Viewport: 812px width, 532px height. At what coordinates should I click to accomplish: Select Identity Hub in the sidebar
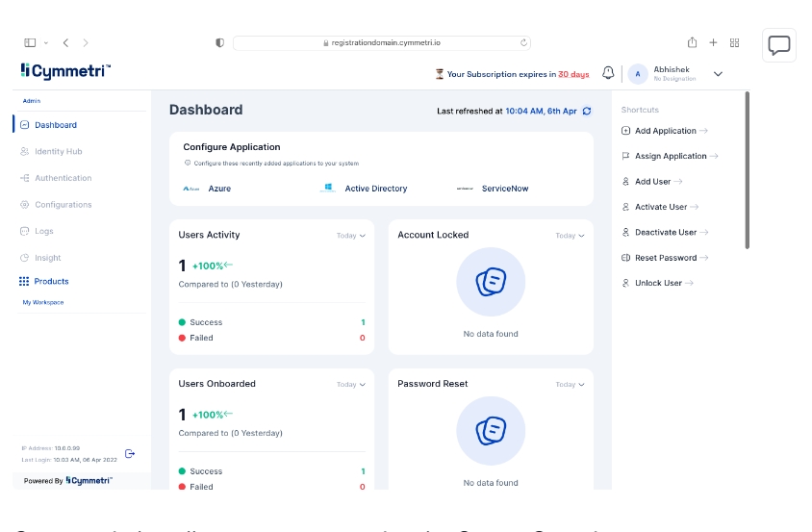[58, 151]
